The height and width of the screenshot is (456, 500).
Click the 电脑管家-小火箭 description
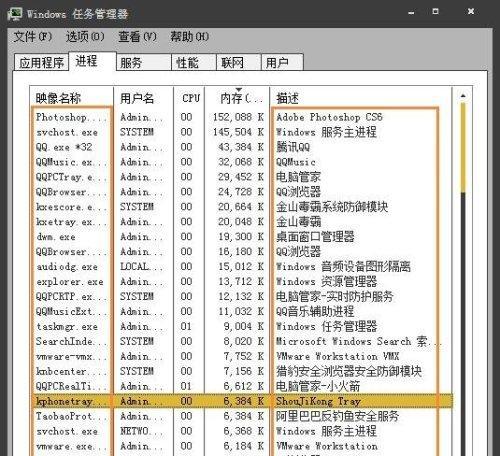pos(318,386)
